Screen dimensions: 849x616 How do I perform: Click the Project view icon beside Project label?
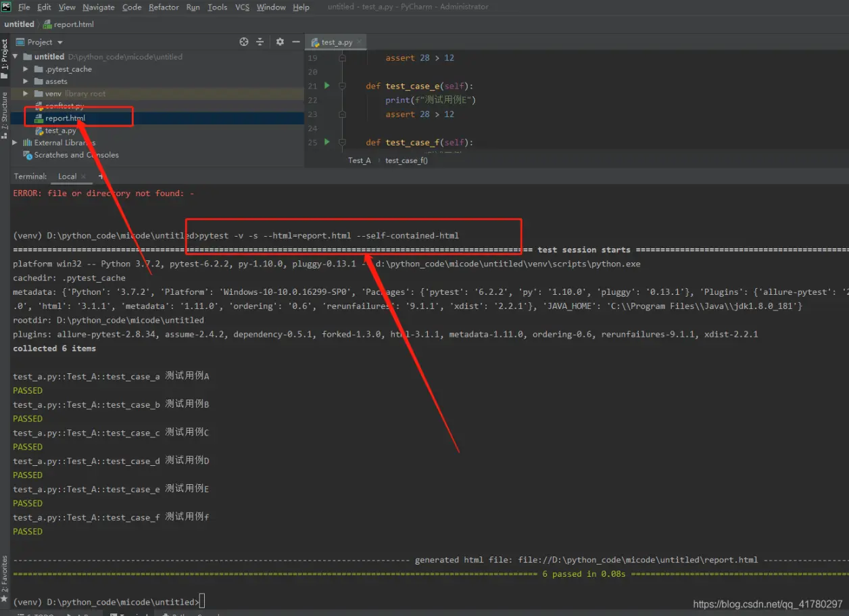[x=20, y=42]
